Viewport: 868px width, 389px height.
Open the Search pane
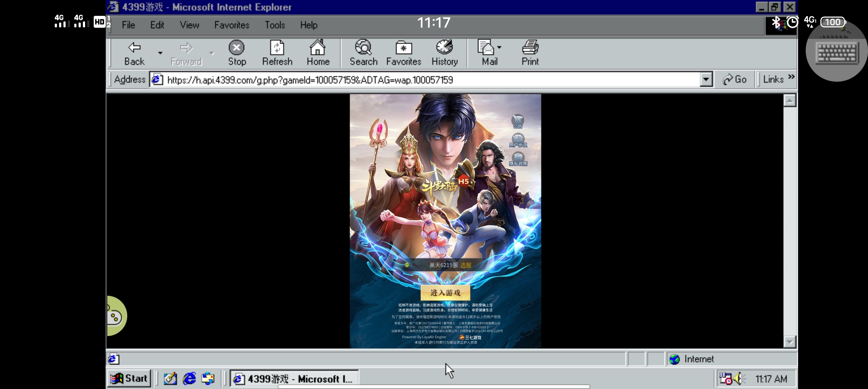coord(363,53)
